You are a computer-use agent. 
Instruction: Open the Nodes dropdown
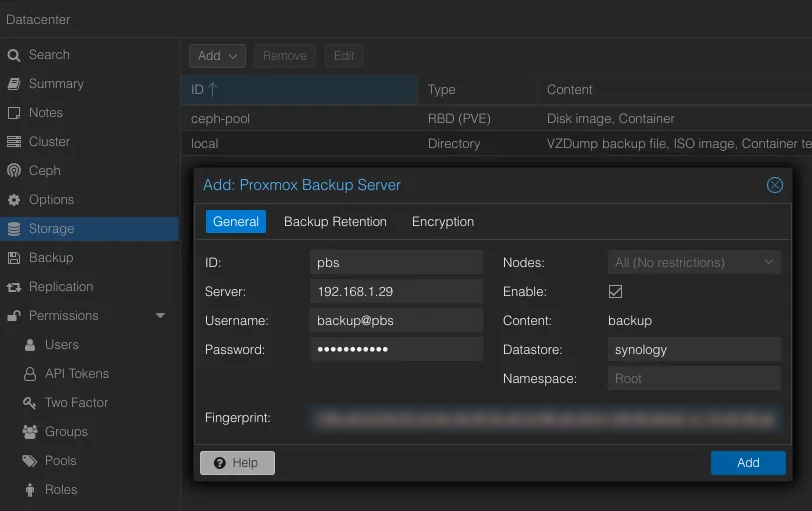pos(769,262)
